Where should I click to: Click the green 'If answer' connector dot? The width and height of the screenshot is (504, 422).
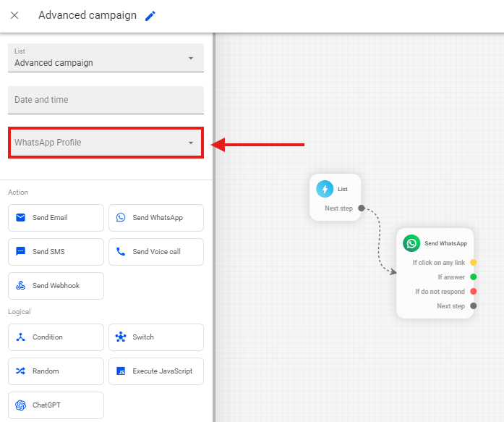click(474, 277)
